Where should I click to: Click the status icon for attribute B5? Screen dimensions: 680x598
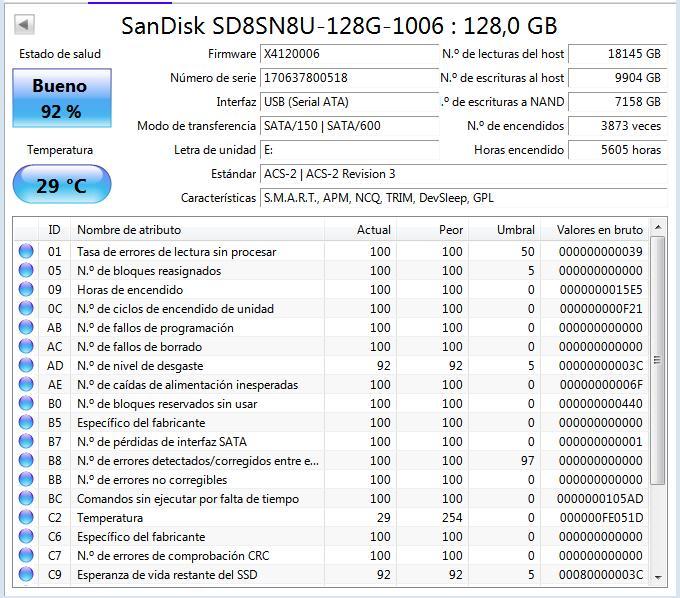[26, 423]
